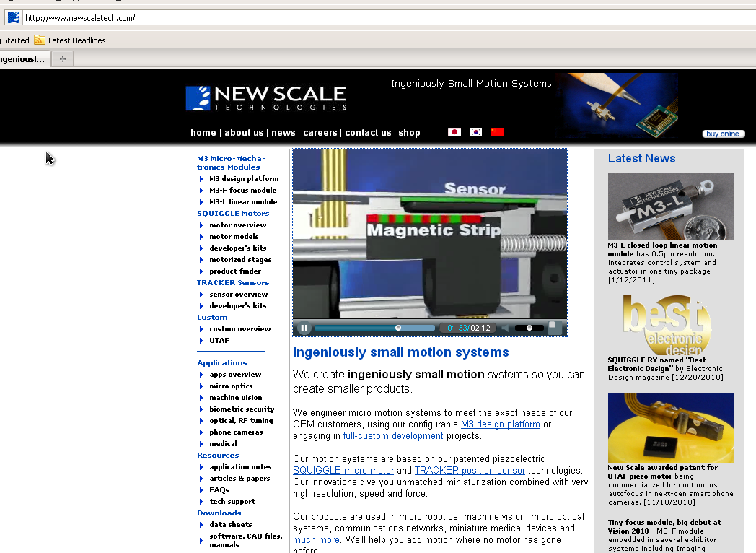Adjust the video volume slider
756x553 pixels.
click(x=529, y=328)
